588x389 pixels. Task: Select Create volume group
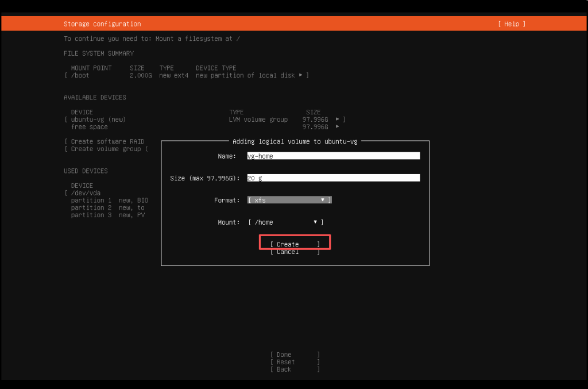(x=105, y=148)
